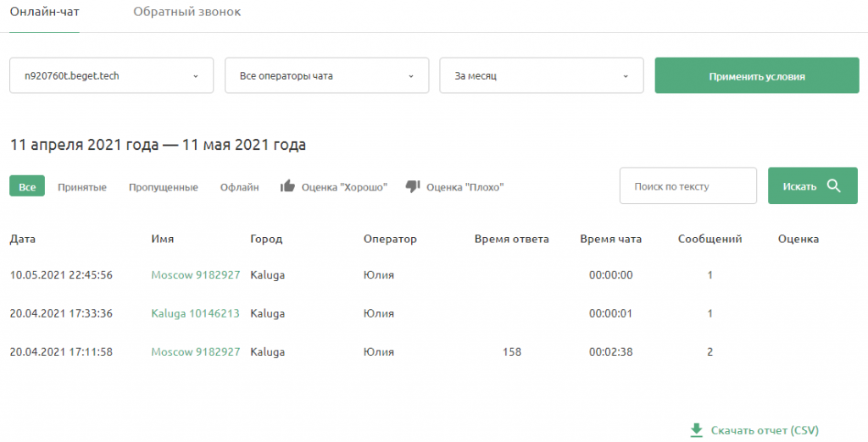Open Moscow 9182927 chat from 10.05.2021
The width and height of the screenshot is (868, 442).
[196, 275]
